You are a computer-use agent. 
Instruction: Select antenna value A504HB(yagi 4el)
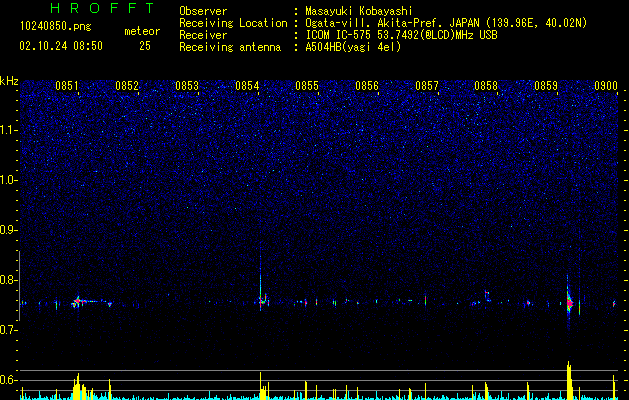coord(353,47)
